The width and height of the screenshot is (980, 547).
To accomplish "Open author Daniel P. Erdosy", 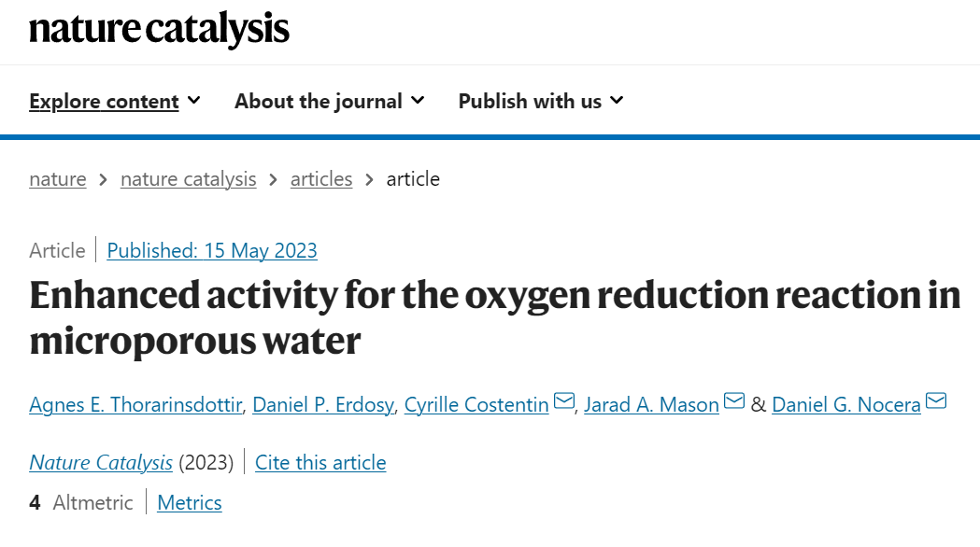I will click(x=323, y=404).
